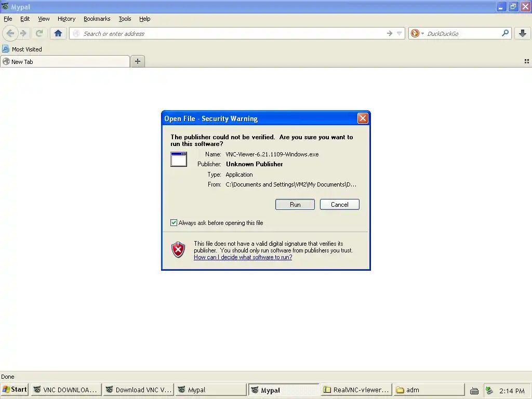The height and width of the screenshot is (399, 532).
Task: Open the View menu
Action: (44, 19)
